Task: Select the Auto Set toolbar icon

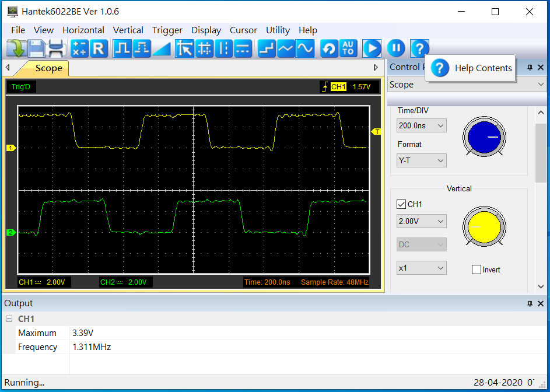Action: point(348,48)
